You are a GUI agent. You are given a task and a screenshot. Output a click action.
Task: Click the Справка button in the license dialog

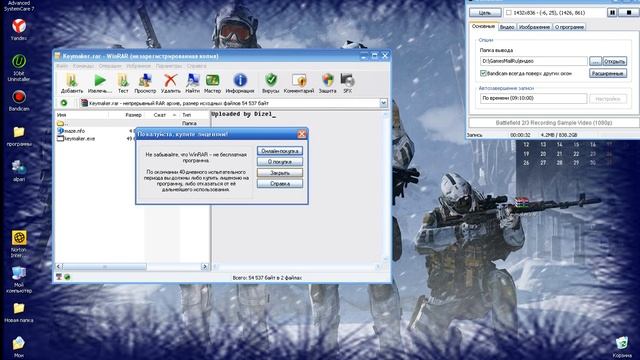[280, 184]
